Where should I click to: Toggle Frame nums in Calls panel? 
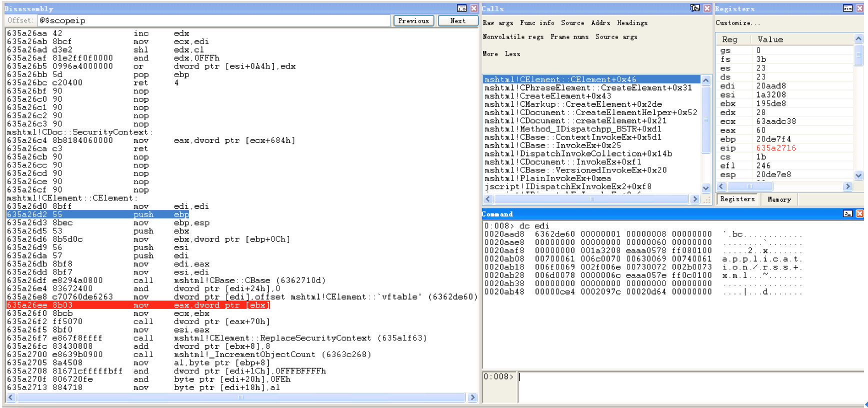tap(569, 37)
